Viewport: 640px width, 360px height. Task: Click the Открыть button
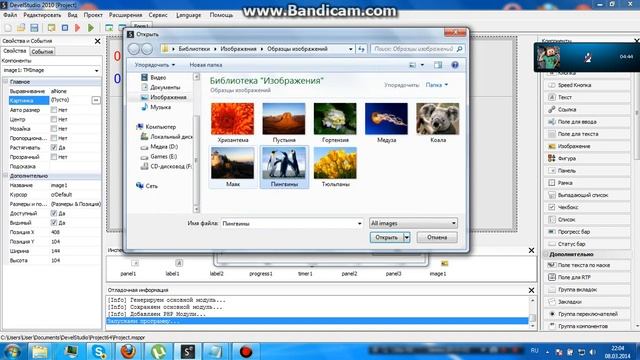coord(387,238)
